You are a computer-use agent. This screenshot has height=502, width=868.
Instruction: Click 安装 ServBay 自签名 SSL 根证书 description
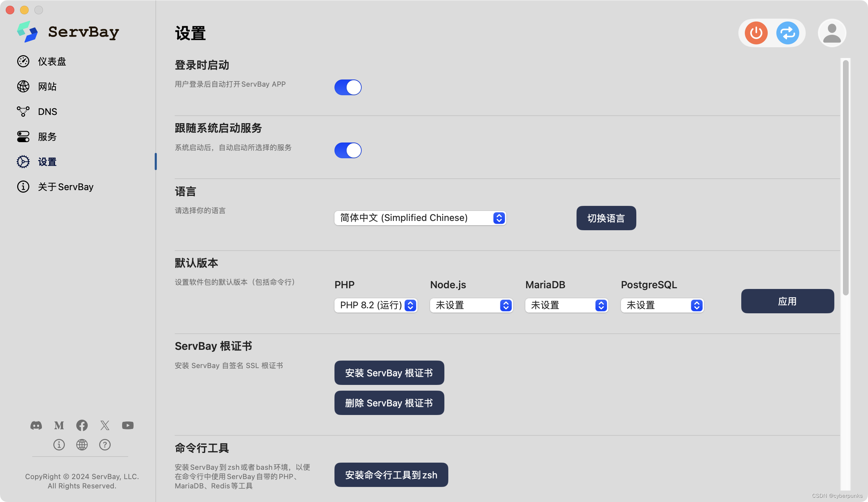[229, 366]
